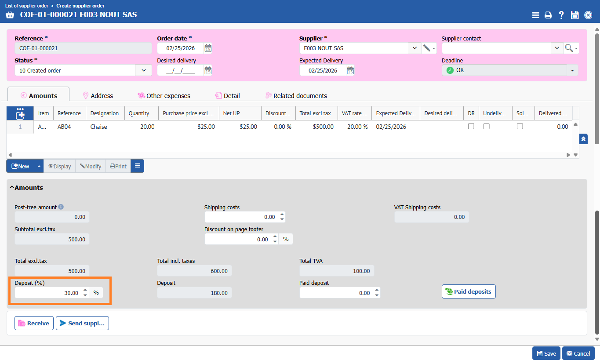Click the add column icon in grid header

pos(20,113)
